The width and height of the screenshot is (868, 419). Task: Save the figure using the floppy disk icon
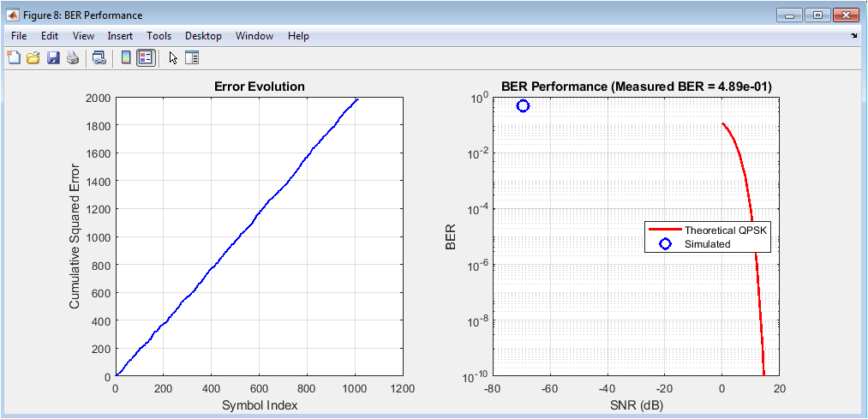point(53,58)
